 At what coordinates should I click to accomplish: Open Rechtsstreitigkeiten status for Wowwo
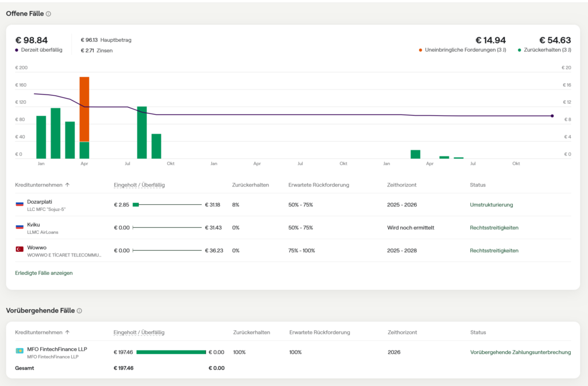(494, 251)
